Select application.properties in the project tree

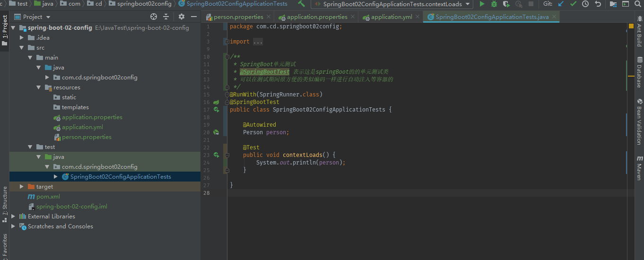click(92, 117)
